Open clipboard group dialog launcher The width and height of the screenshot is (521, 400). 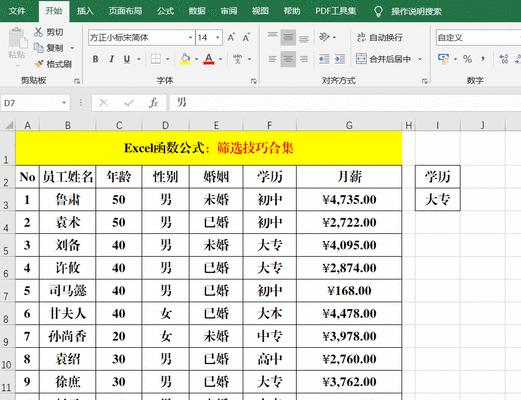tap(77, 81)
